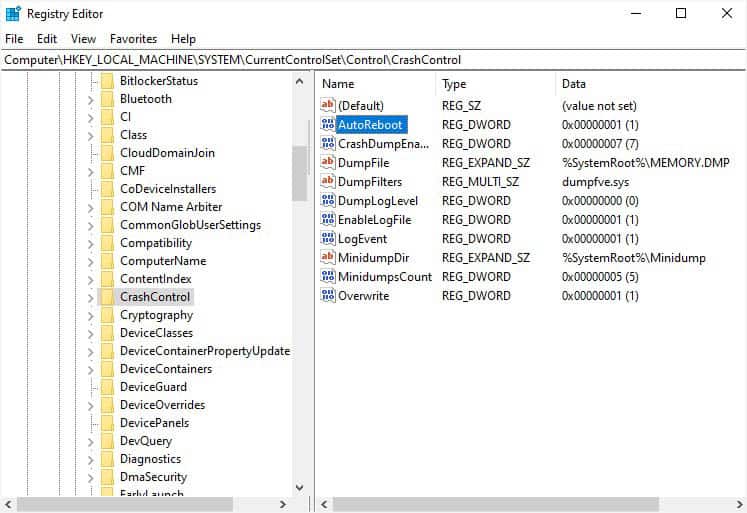Click the folder icon for CloudDomainJoin
Screen dimensions: 747x513
108,153
